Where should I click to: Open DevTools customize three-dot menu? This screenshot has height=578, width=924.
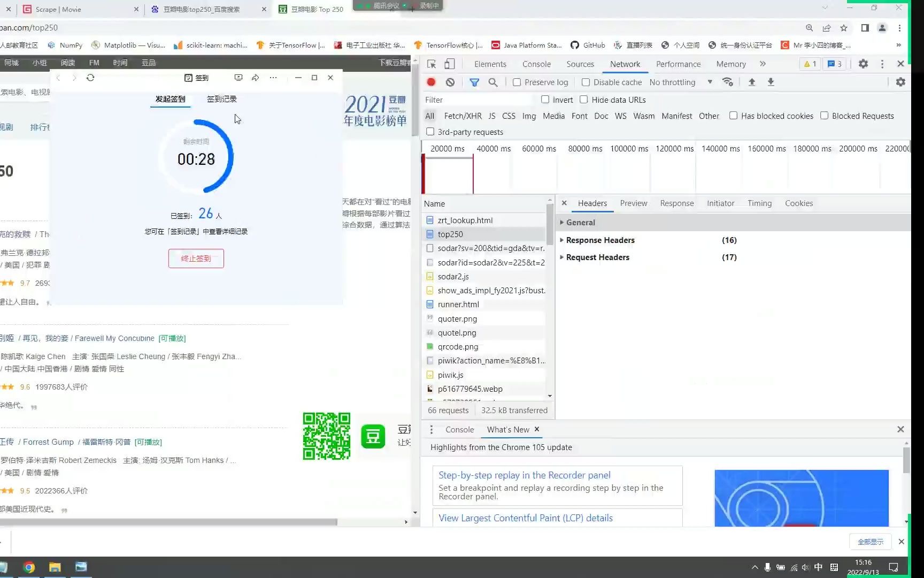[882, 64]
